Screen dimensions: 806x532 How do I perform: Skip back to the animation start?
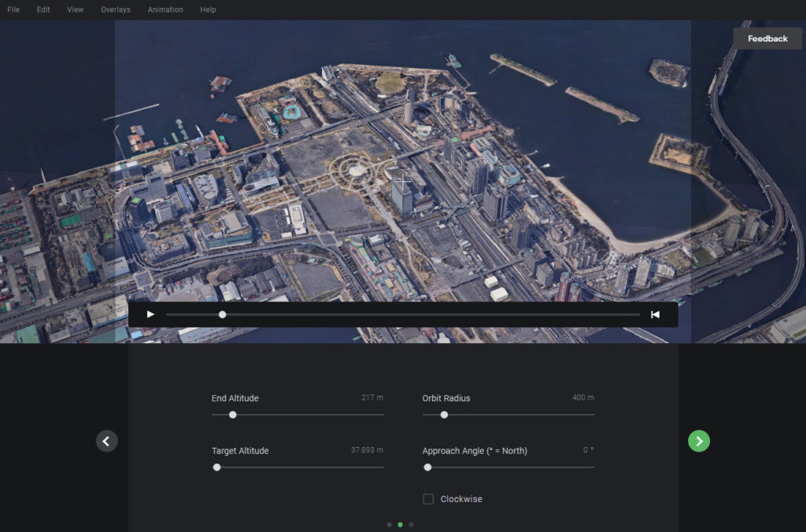[x=654, y=314]
